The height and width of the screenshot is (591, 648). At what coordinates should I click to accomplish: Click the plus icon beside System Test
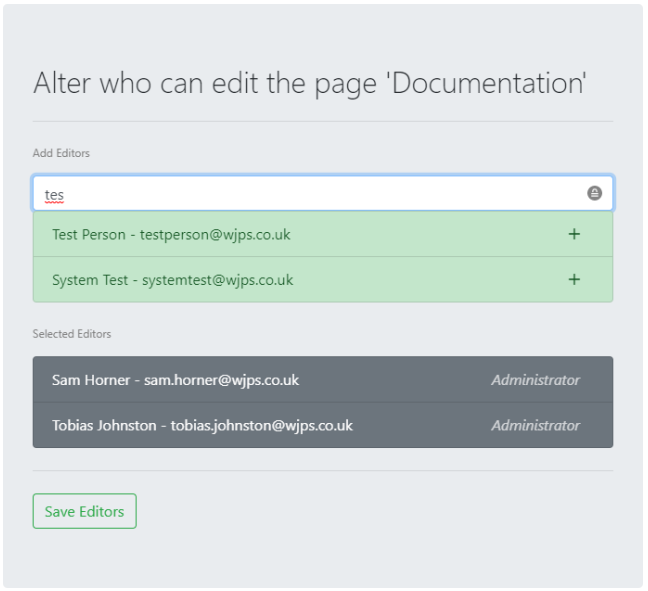click(x=574, y=280)
